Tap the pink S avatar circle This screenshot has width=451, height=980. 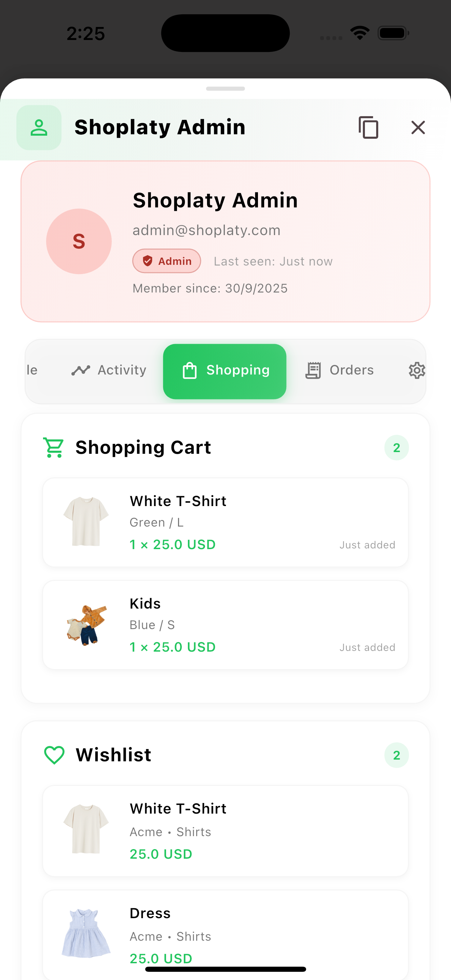79,241
